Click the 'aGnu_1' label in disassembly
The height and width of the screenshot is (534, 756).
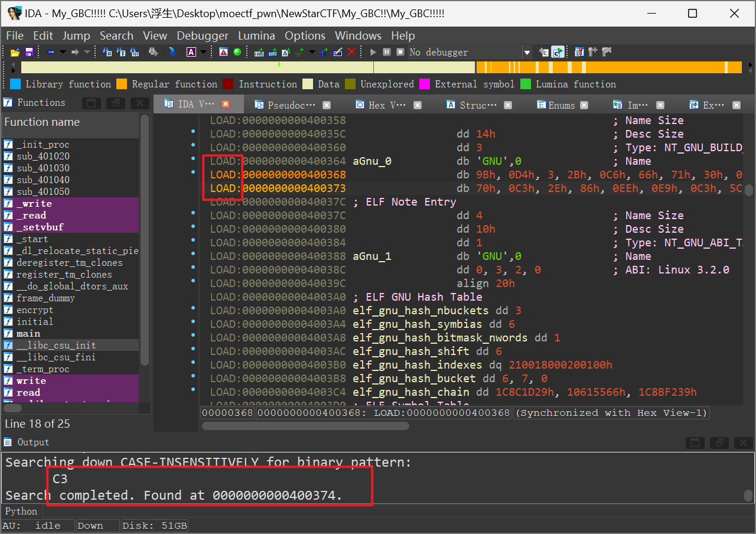(372, 256)
